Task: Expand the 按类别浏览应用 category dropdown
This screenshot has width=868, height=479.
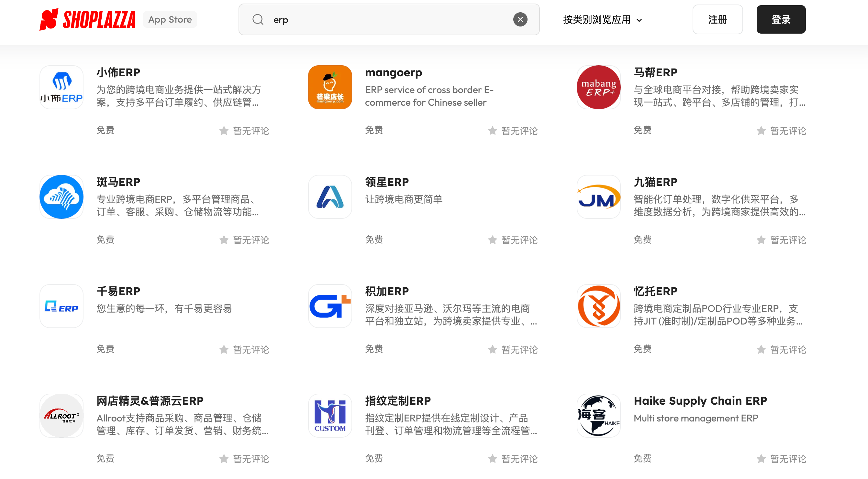Action: click(603, 19)
